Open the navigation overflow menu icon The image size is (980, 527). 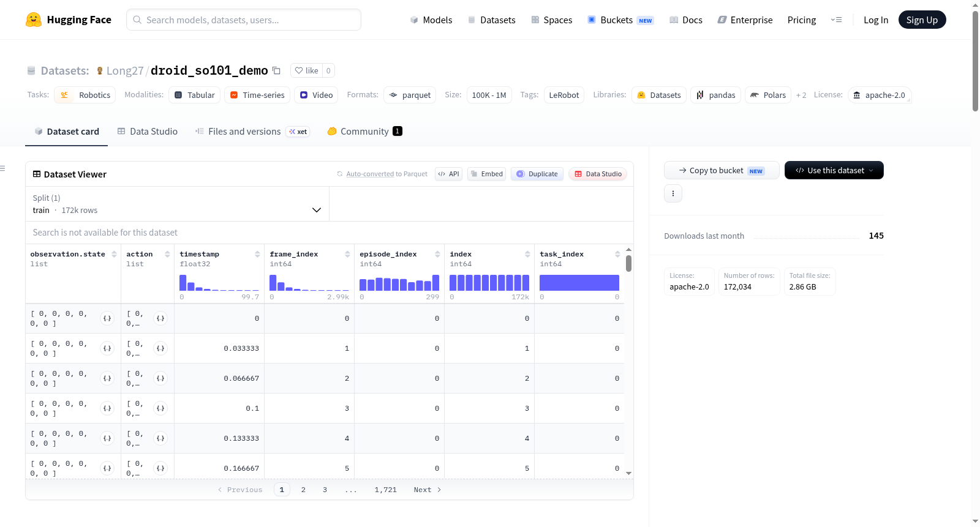836,20
